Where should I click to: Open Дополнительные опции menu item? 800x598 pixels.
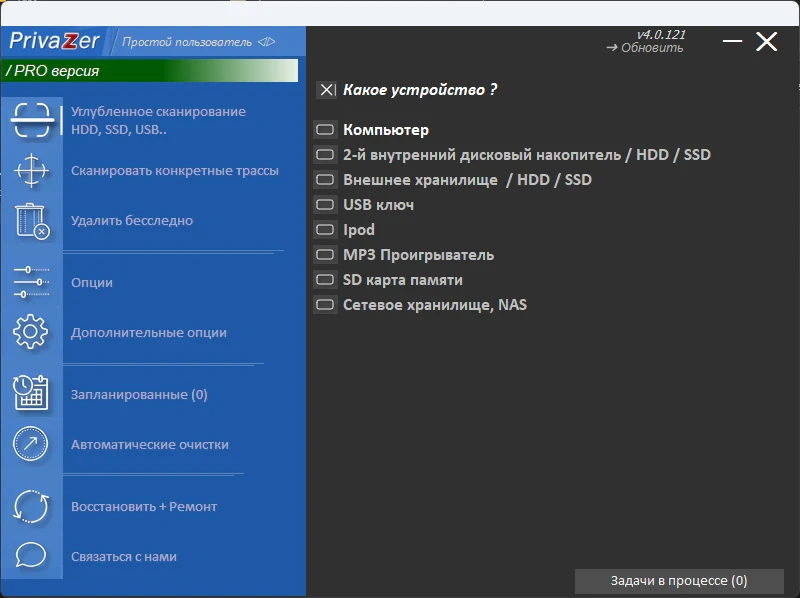(148, 332)
